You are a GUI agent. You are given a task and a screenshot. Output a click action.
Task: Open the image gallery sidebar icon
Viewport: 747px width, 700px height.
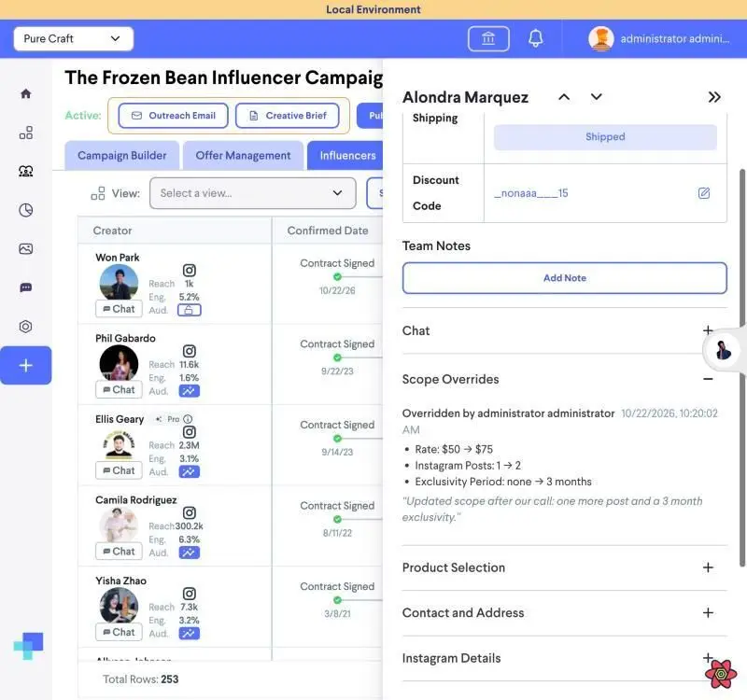pyautogui.click(x=26, y=248)
